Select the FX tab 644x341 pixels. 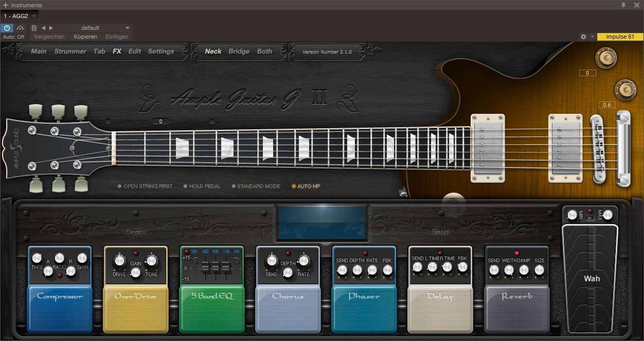coord(117,52)
